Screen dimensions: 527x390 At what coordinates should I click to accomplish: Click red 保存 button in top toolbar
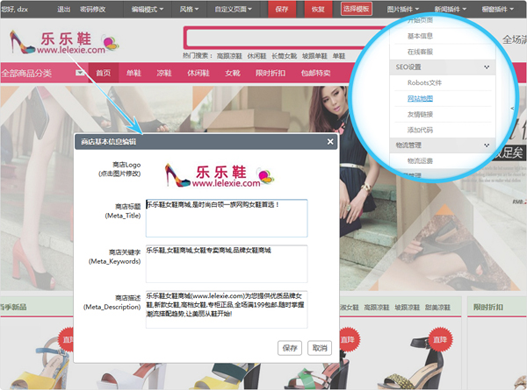click(x=282, y=9)
